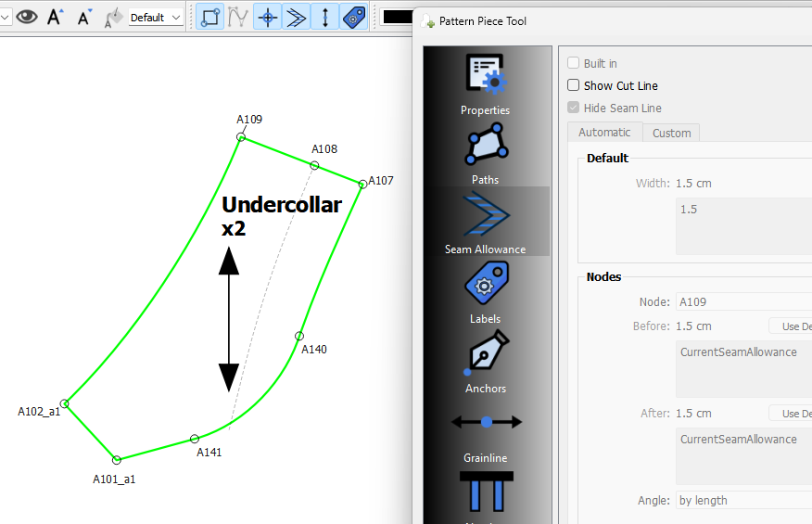Click the Use Default button for After
812x524 pixels.
[791, 413]
